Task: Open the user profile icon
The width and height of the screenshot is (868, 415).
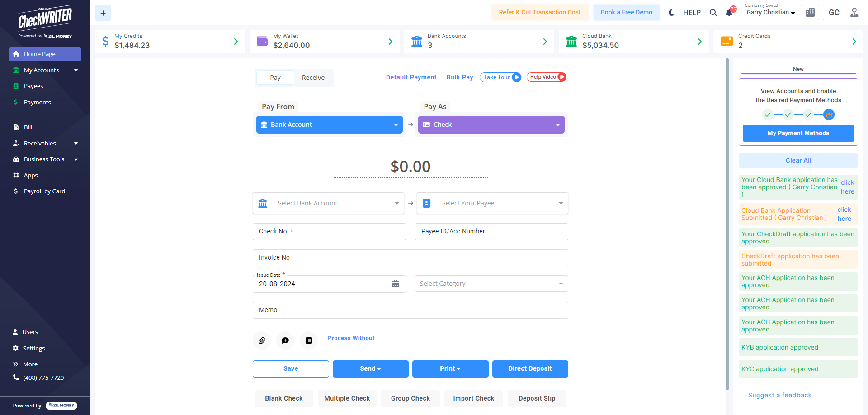Action: (854, 13)
